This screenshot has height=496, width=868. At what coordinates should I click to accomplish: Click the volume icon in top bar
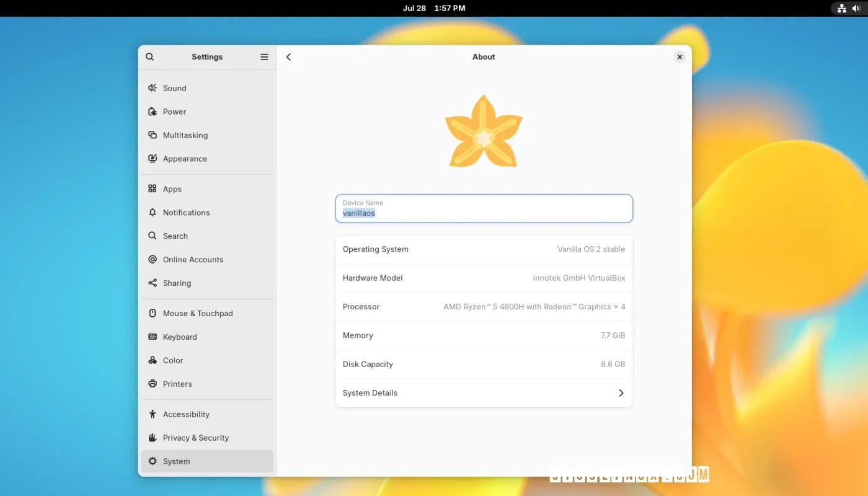pyautogui.click(x=856, y=8)
